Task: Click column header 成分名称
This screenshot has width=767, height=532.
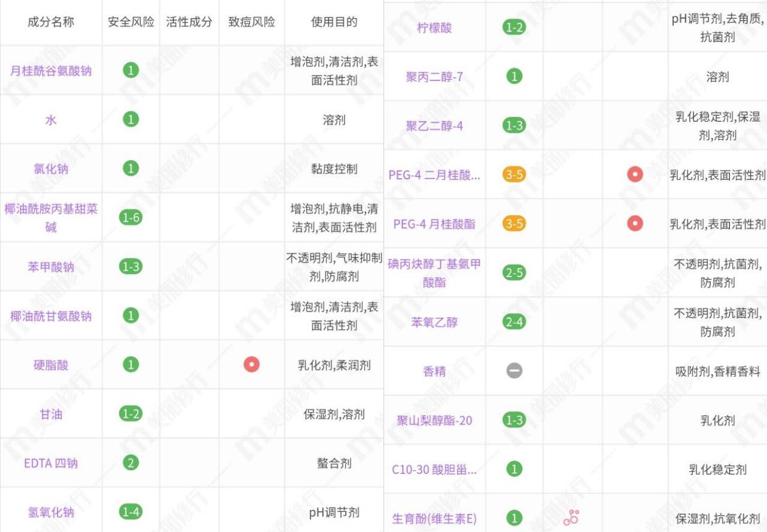Action: (51, 22)
